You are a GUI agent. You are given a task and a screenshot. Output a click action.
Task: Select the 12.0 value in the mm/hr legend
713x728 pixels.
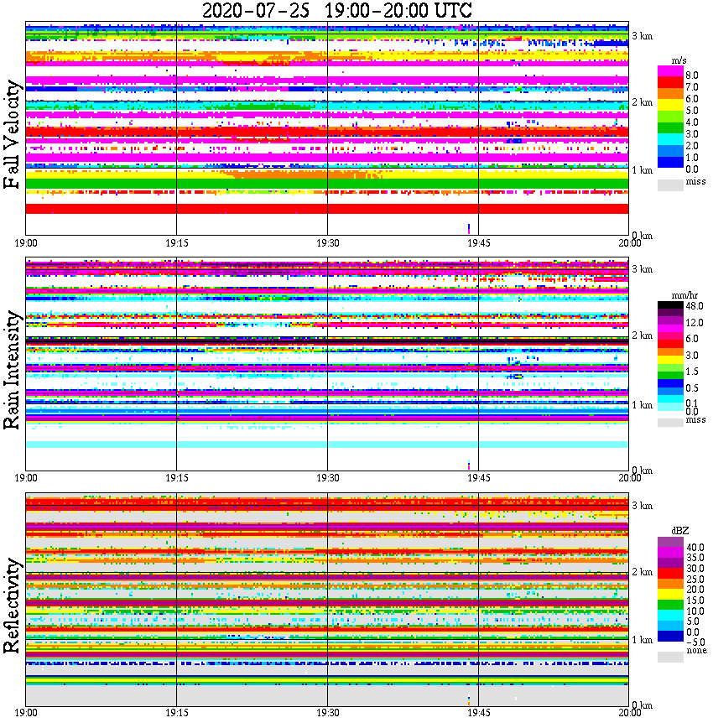point(695,322)
